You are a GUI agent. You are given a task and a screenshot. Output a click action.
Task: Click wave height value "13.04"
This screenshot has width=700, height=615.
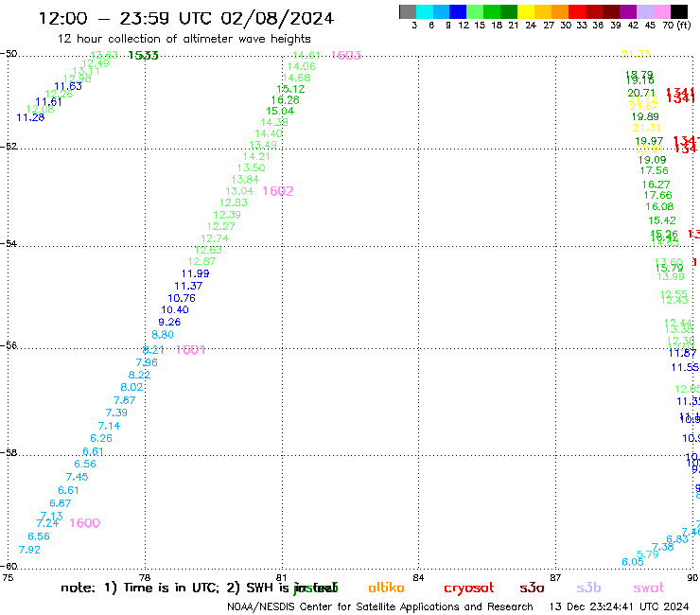[239, 191]
